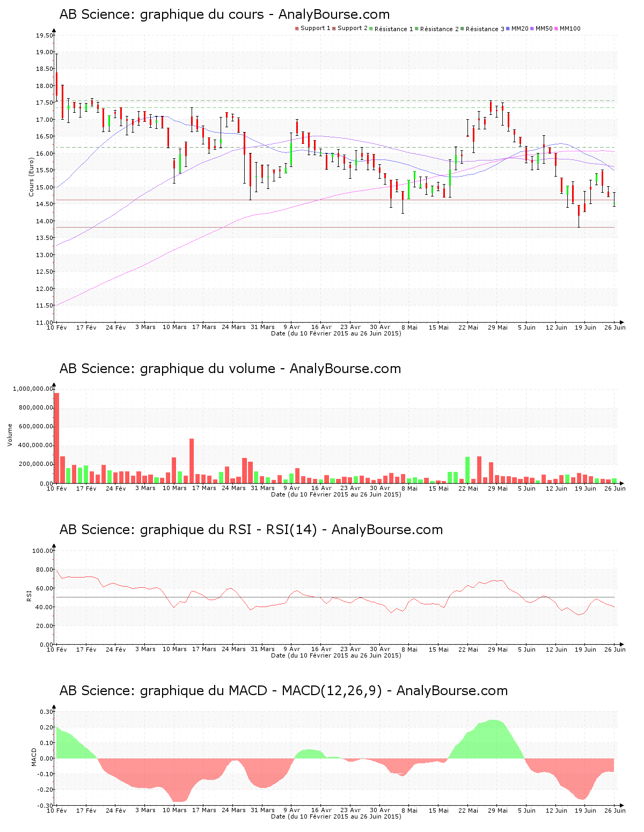Screen dimensions: 644x832
Task: Click the tall red volume bar near 17 Mars
Action: tap(192, 461)
